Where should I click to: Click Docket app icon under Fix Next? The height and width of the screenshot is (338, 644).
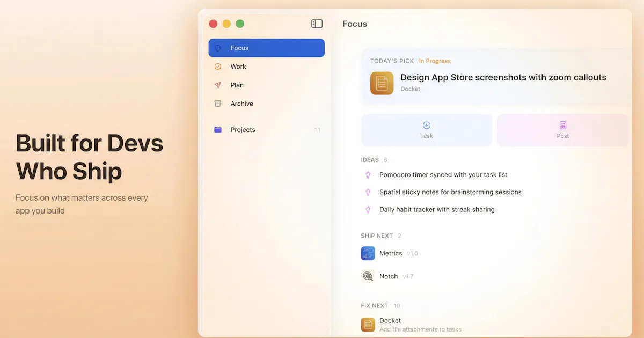point(368,325)
